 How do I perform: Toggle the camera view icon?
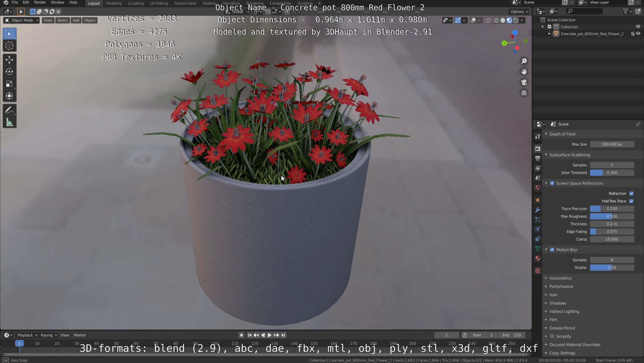pos(524,82)
